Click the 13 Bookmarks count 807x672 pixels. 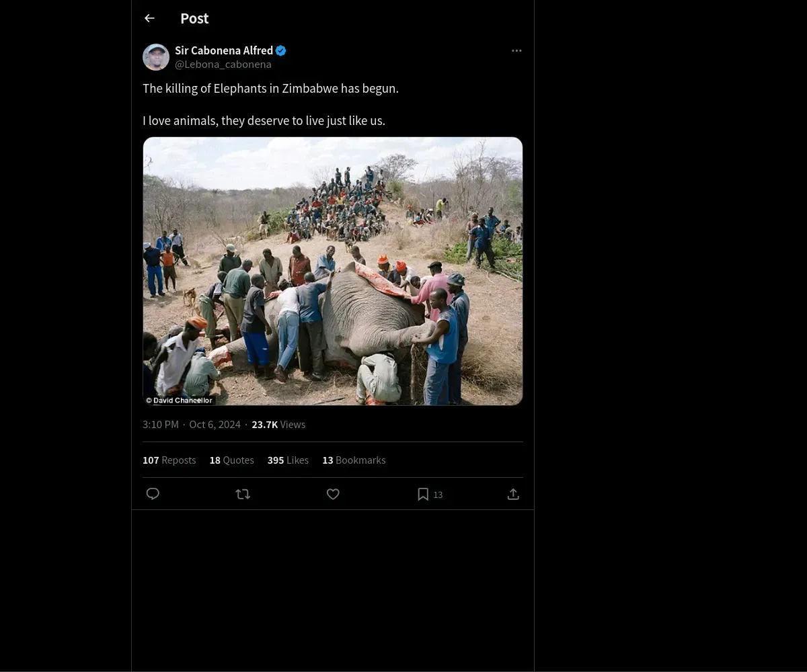pos(354,460)
